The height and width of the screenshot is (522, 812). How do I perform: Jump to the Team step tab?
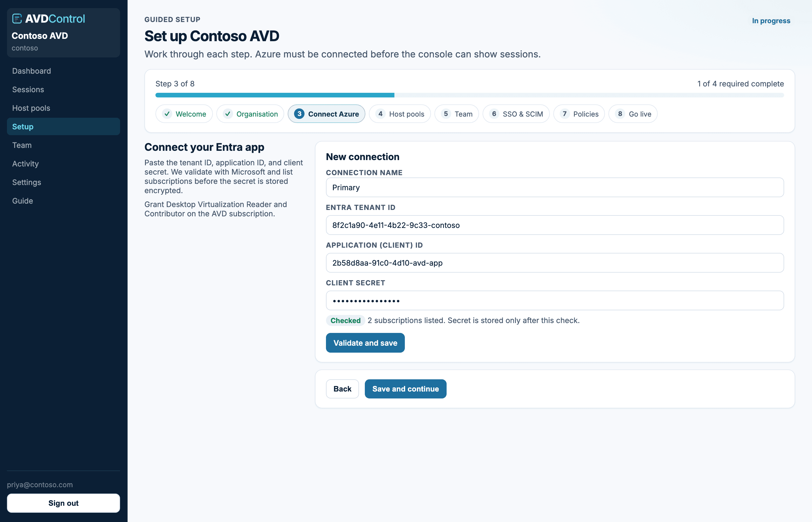(x=457, y=114)
